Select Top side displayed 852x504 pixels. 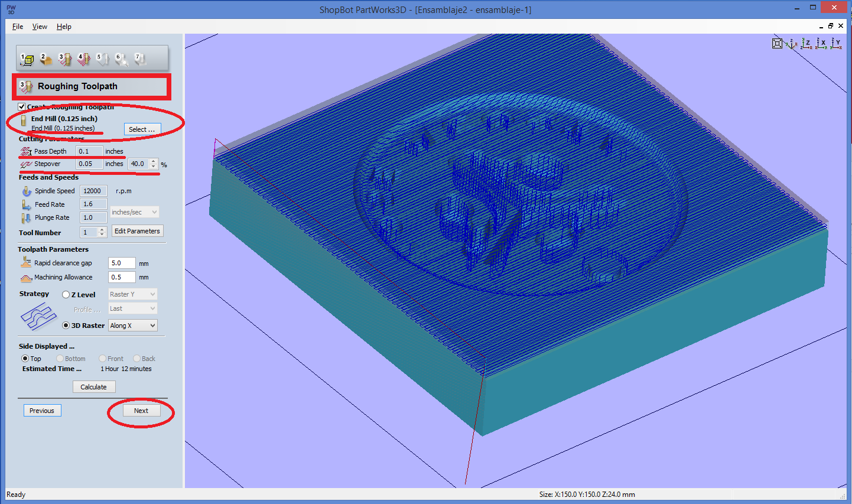25,359
